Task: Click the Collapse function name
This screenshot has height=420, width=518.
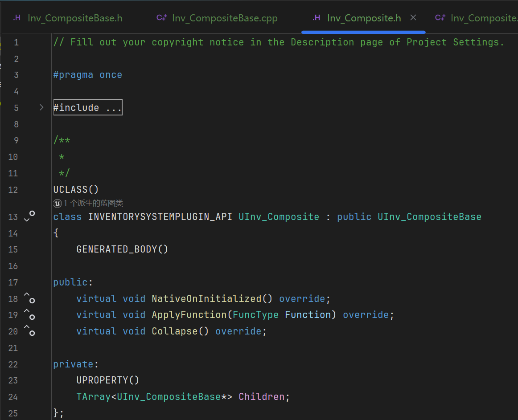Action: click(x=175, y=331)
